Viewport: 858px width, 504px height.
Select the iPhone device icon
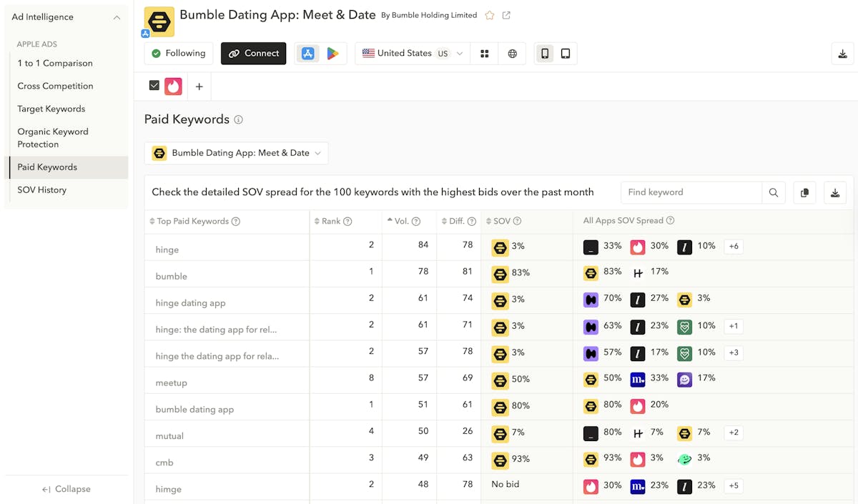pos(545,54)
